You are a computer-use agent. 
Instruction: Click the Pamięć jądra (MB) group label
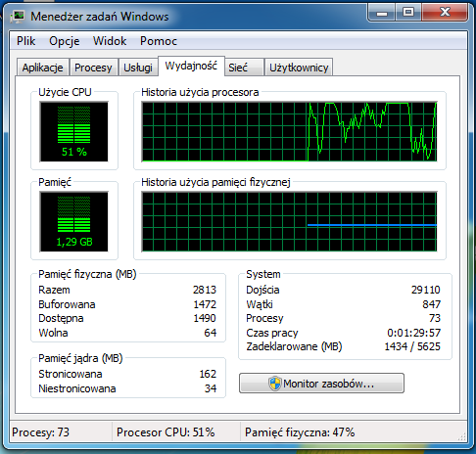[x=80, y=358]
